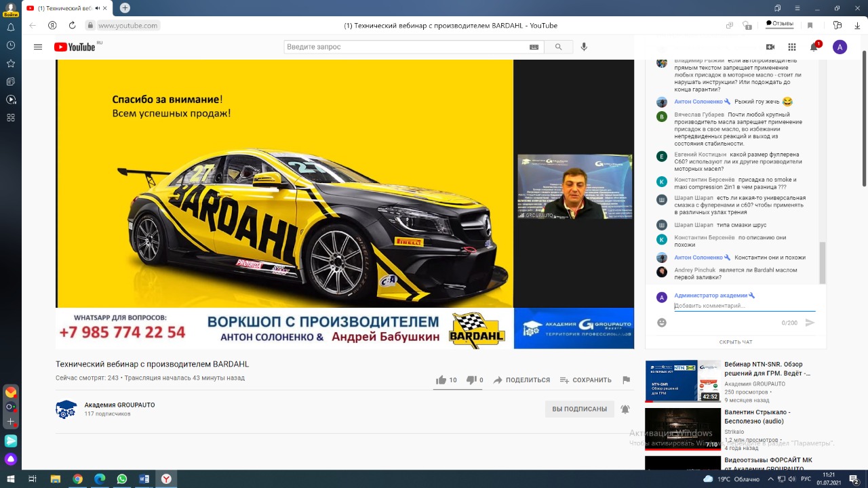Go back using the browser arrow
Viewport: 868px width, 488px height.
click(x=33, y=26)
